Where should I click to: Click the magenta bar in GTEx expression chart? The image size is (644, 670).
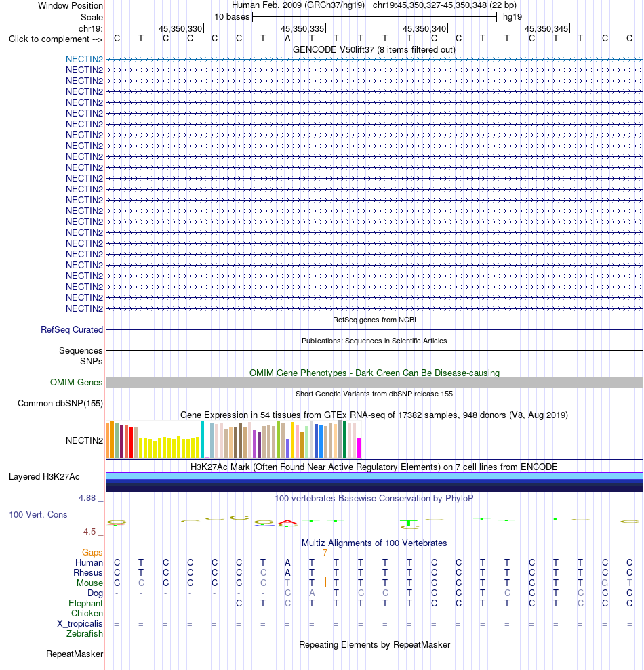[x=359, y=448]
